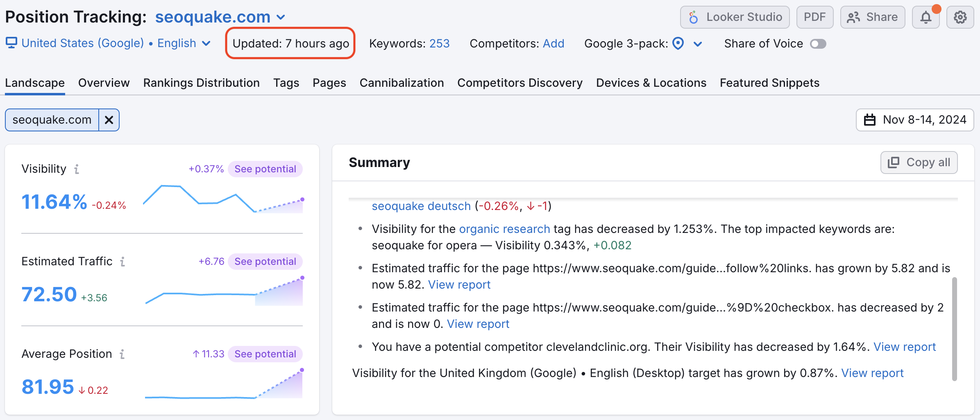
Task: Open the seoquake deutsch keyword link
Action: click(x=421, y=206)
